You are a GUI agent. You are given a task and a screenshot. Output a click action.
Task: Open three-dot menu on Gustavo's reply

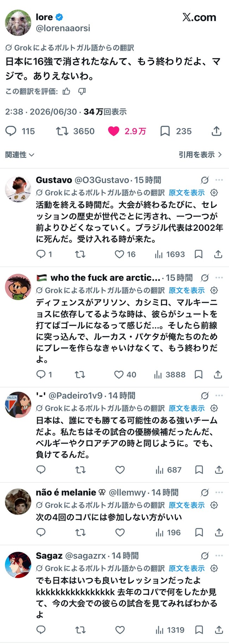[x=219, y=180]
